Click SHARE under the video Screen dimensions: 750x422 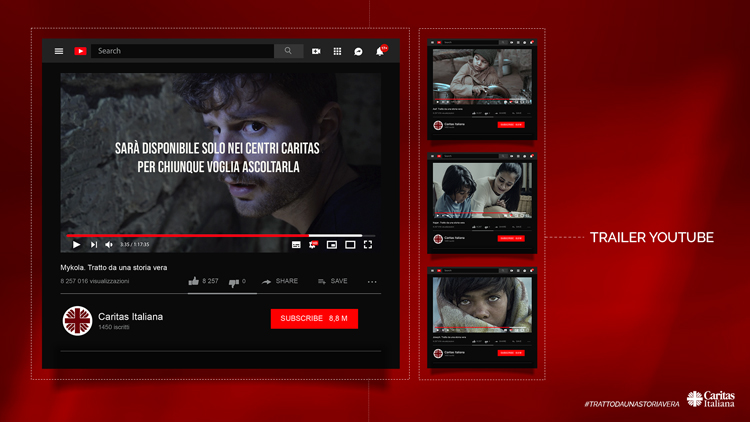pos(280,281)
